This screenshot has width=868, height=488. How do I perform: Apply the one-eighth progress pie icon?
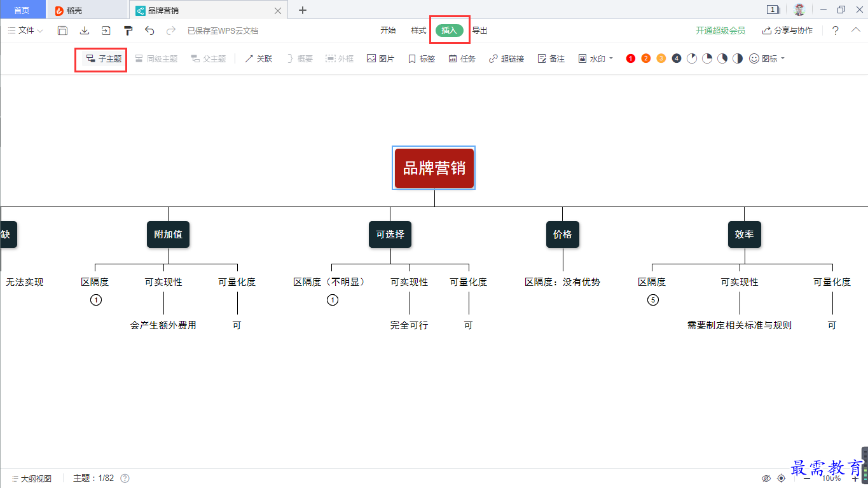coord(692,58)
